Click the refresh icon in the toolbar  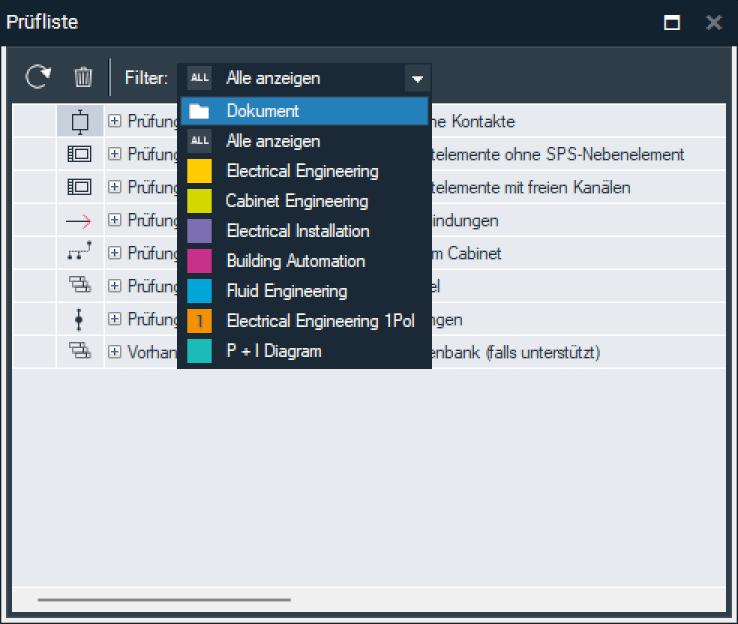tap(37, 77)
